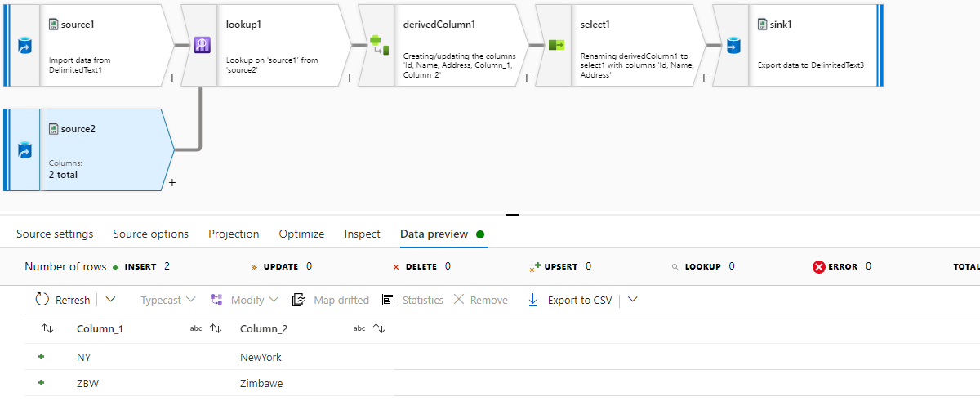The image size is (980, 410).
Task: Add transformation after derivedColumn1 with plus
Action: point(526,78)
